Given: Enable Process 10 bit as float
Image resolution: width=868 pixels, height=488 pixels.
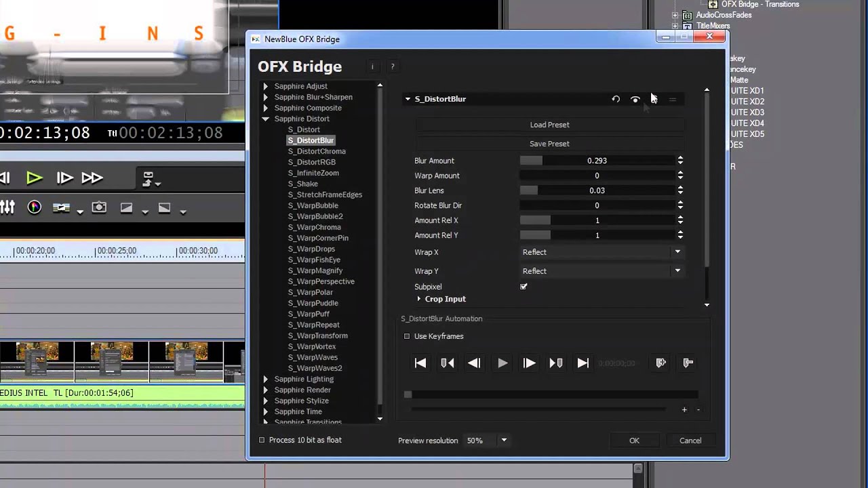Looking at the screenshot, I should click(262, 440).
